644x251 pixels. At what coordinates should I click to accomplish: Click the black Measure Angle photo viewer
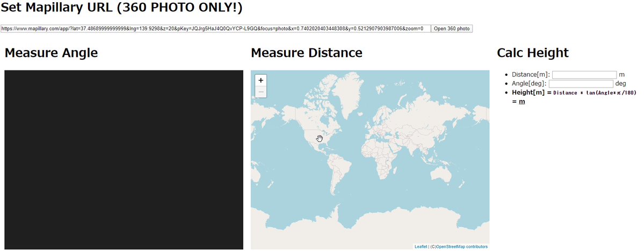tap(124, 160)
